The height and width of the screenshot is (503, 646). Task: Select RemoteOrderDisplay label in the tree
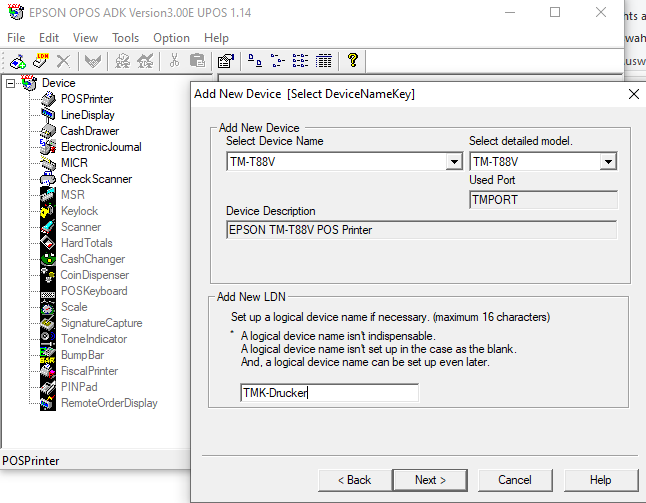(109, 403)
